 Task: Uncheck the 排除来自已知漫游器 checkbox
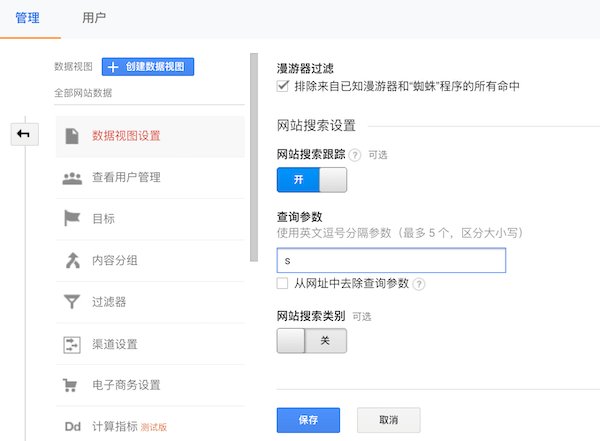click(283, 86)
